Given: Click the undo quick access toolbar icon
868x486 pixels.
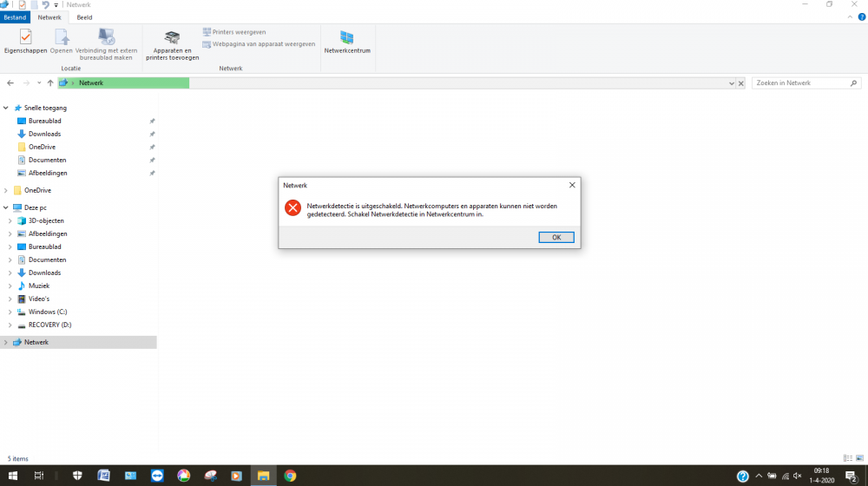Looking at the screenshot, I should click(x=45, y=5).
